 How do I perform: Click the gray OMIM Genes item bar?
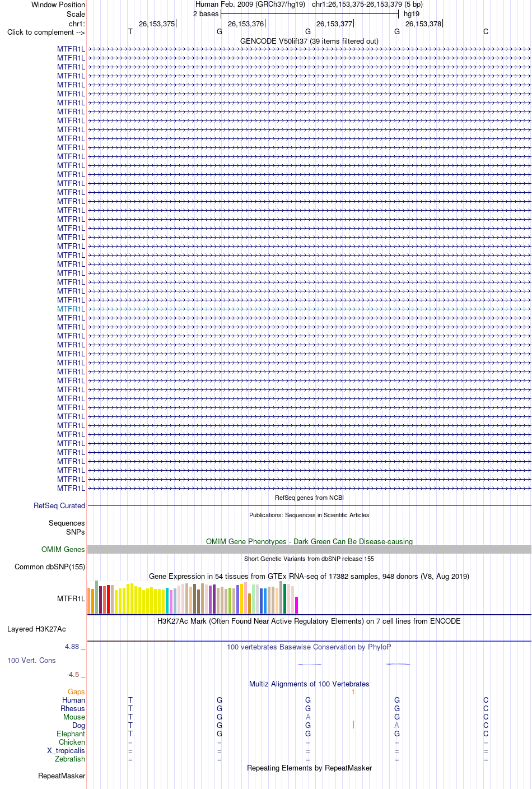(309, 549)
